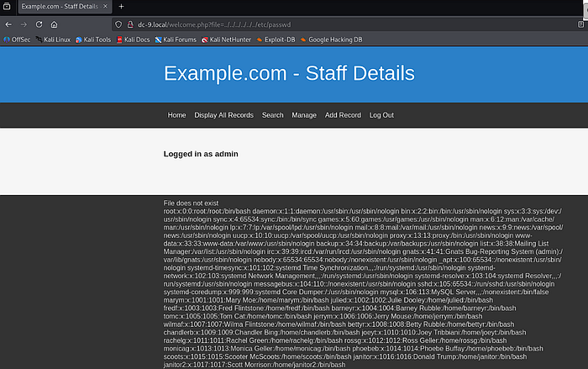The width and height of the screenshot is (588, 369).
Task: Click the insecure connection padlock icon
Action: 130,24
